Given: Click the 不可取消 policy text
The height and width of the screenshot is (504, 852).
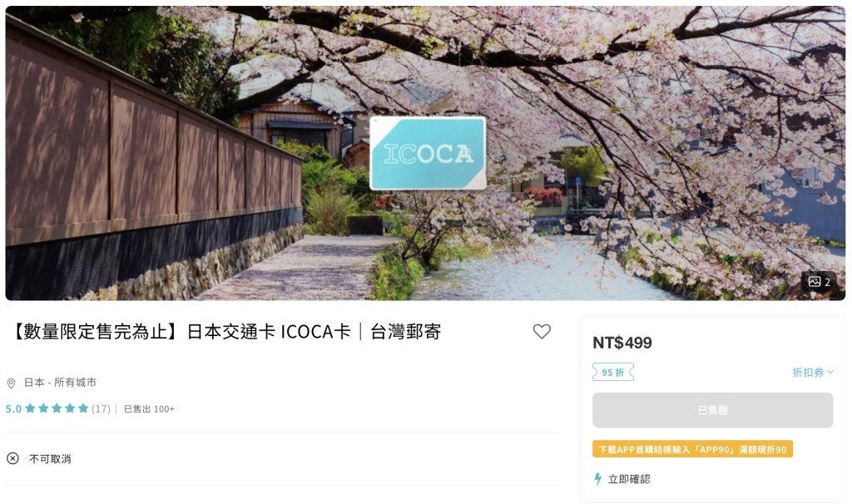Looking at the screenshot, I should pyautogui.click(x=50, y=459).
